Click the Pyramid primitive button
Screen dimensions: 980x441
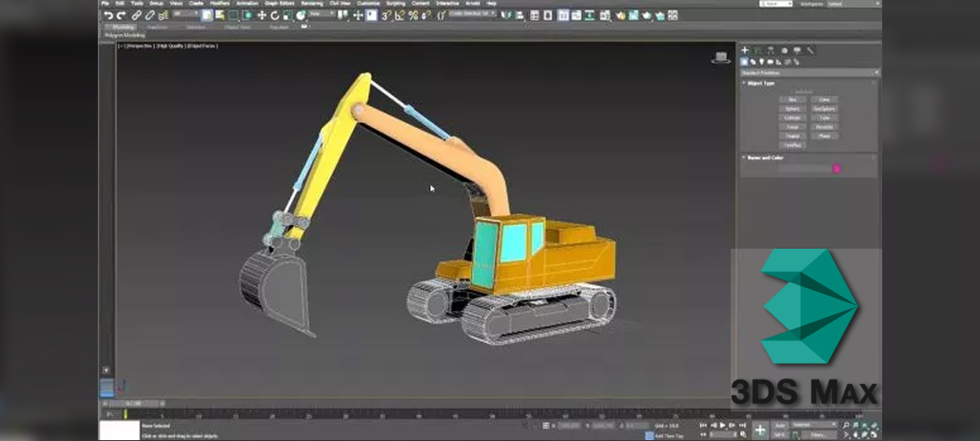pyautogui.click(x=824, y=127)
